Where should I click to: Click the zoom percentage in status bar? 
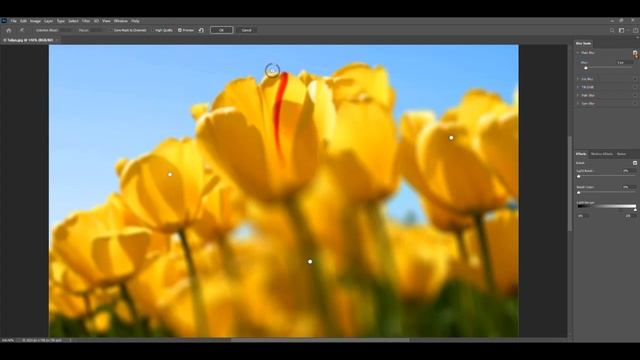point(8,340)
